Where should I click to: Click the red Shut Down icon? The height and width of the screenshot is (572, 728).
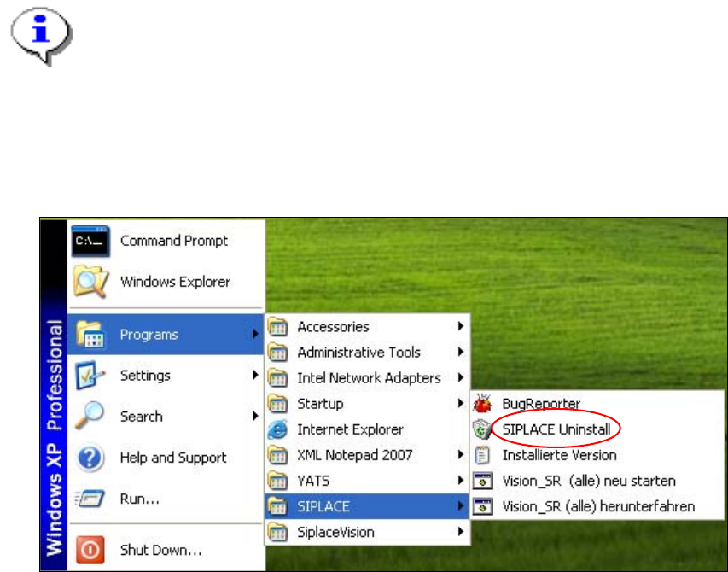pos(90,550)
